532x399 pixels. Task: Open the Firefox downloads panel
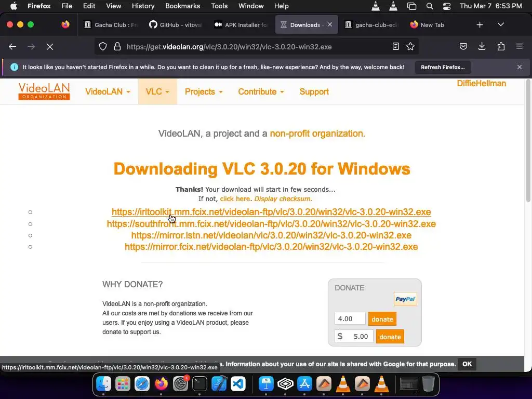(x=482, y=46)
